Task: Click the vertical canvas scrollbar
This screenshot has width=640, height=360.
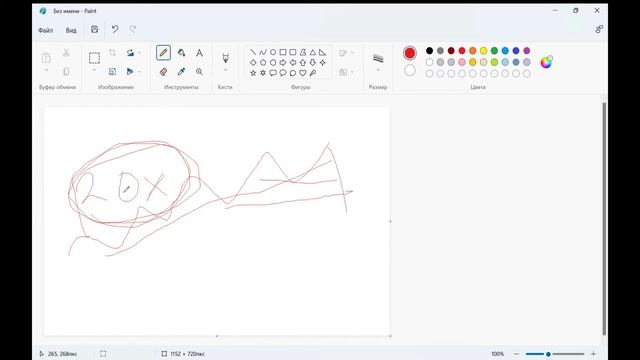Action: pos(604,219)
